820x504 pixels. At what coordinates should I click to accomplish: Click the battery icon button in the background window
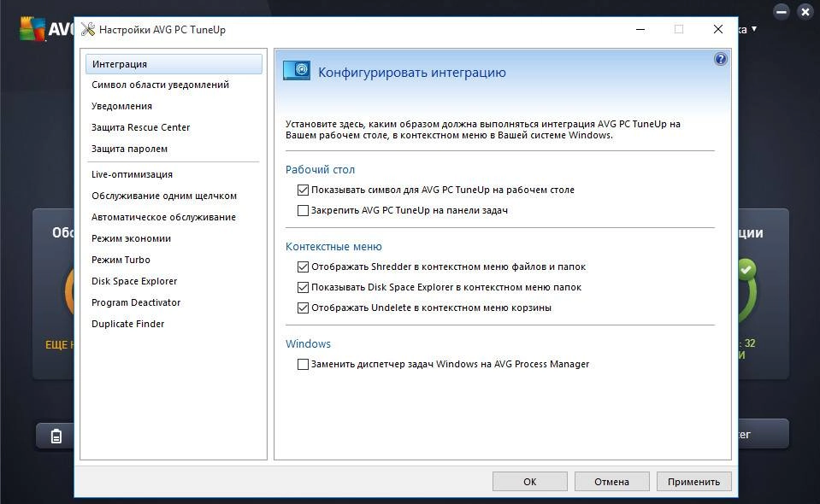pyautogui.click(x=56, y=437)
